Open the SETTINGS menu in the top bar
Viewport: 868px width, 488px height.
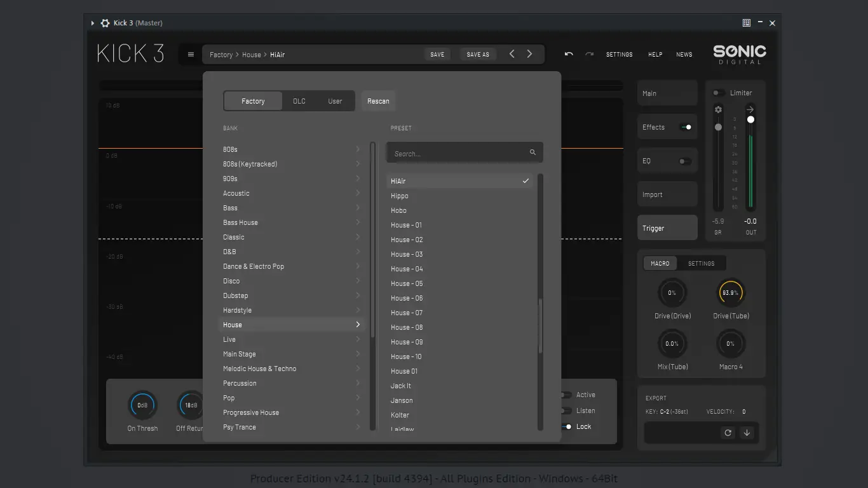620,55
